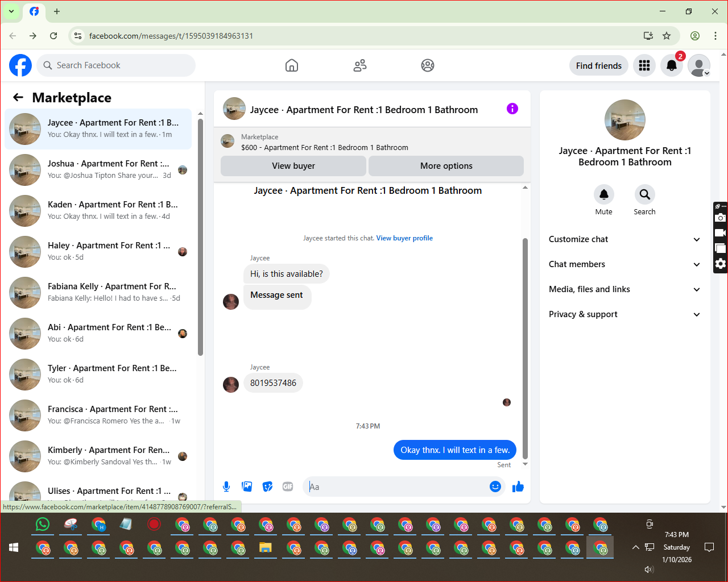Click the Okay thnx. I will text message bubble

tap(455, 450)
